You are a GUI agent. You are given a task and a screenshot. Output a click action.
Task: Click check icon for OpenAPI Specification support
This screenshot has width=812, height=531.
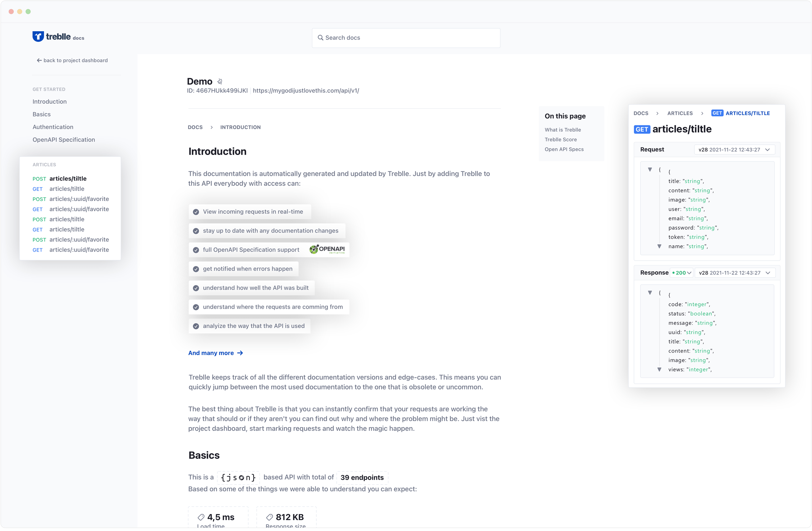196,250
